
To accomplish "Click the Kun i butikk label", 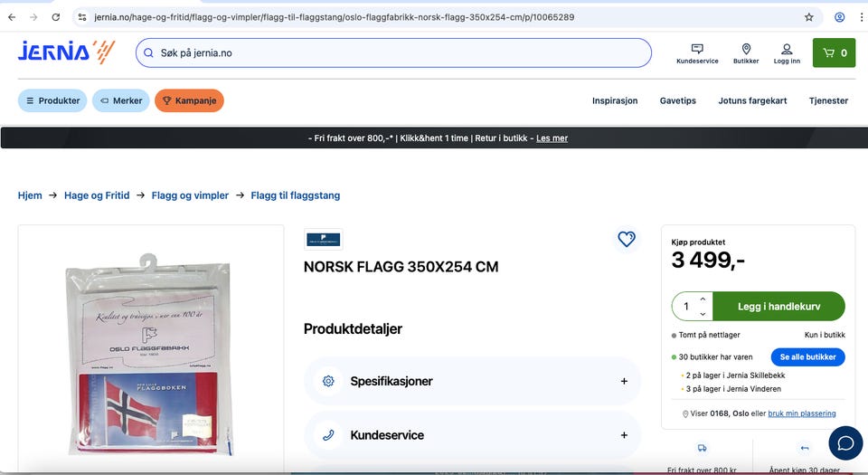I will coord(825,335).
